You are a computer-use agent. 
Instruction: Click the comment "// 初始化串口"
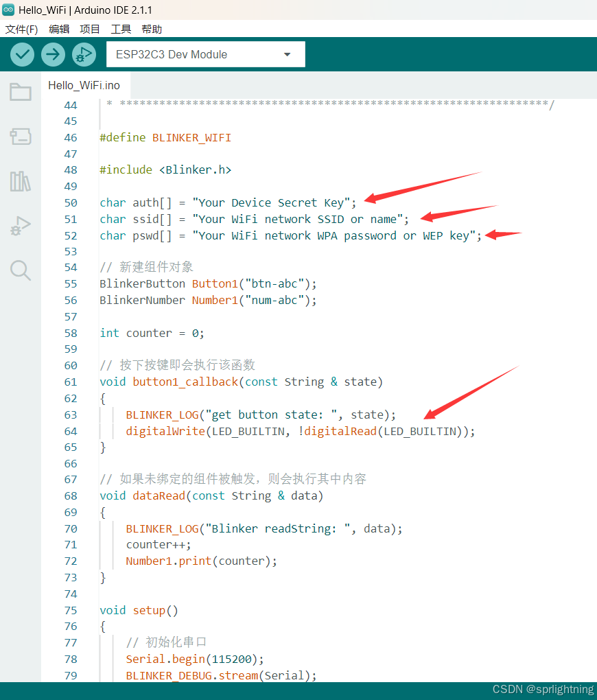click(166, 642)
